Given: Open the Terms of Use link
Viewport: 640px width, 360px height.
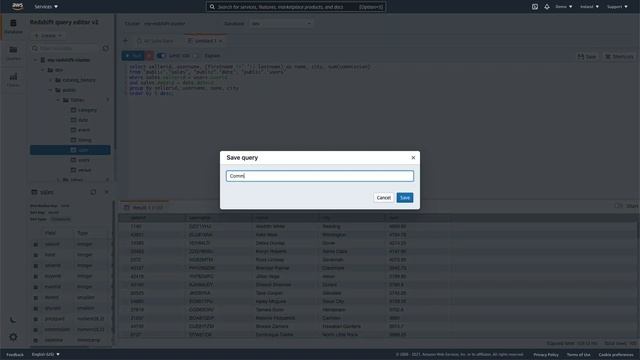Looking at the screenshot, I should pos(578,355).
